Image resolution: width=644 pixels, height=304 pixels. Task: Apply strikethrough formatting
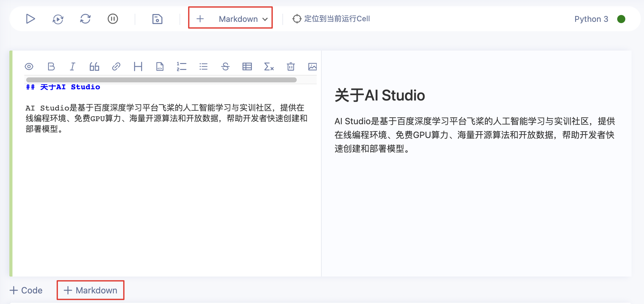(x=225, y=66)
